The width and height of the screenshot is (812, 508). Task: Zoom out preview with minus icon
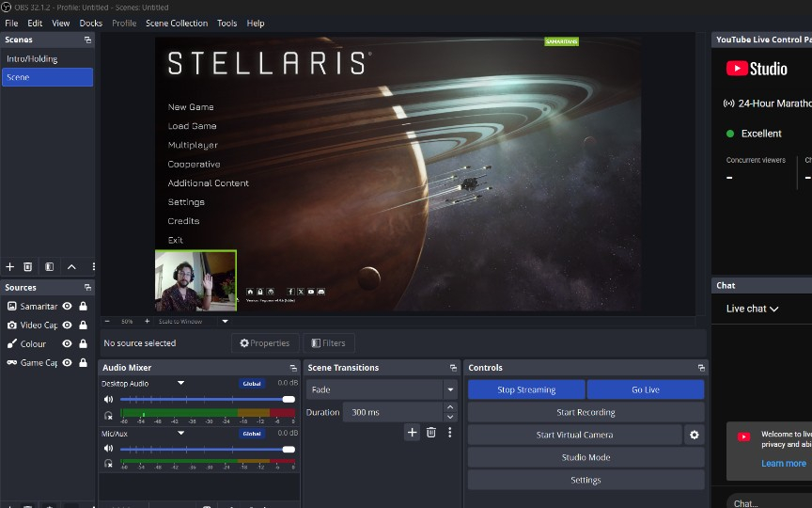107,322
